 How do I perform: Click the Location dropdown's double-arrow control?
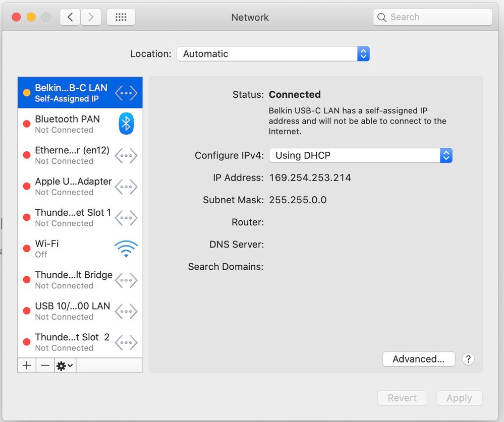363,53
